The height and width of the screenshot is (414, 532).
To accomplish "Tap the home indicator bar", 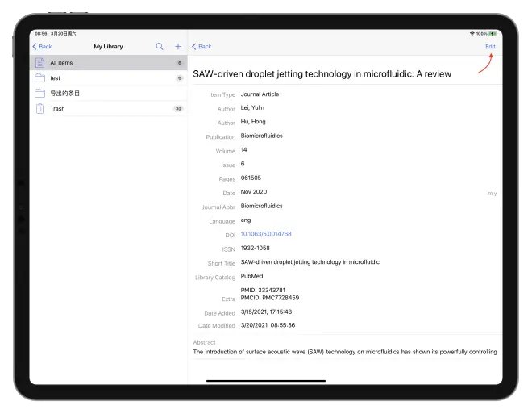I will 266,381.
